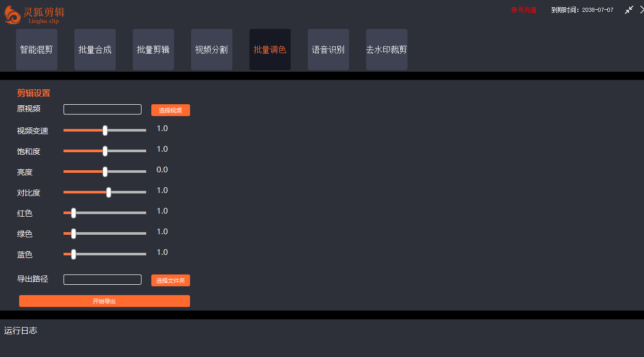This screenshot has height=357, width=644.
Task: Switch to 去水印裁剪 tab
Action: tap(387, 50)
